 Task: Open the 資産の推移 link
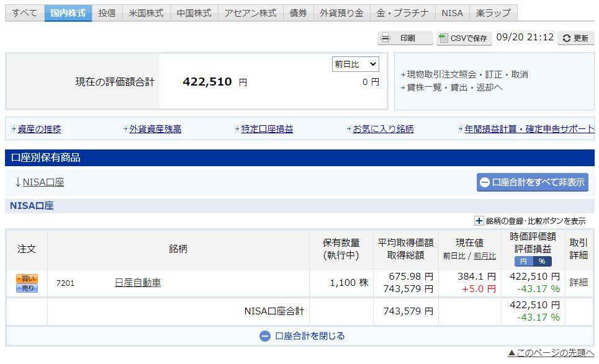[x=39, y=129]
